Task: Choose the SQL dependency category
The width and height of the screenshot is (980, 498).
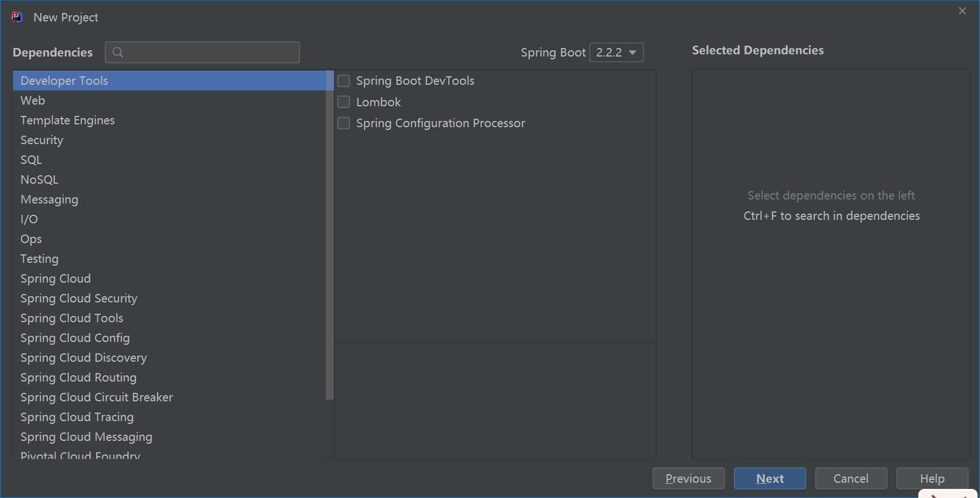Action: (31, 160)
